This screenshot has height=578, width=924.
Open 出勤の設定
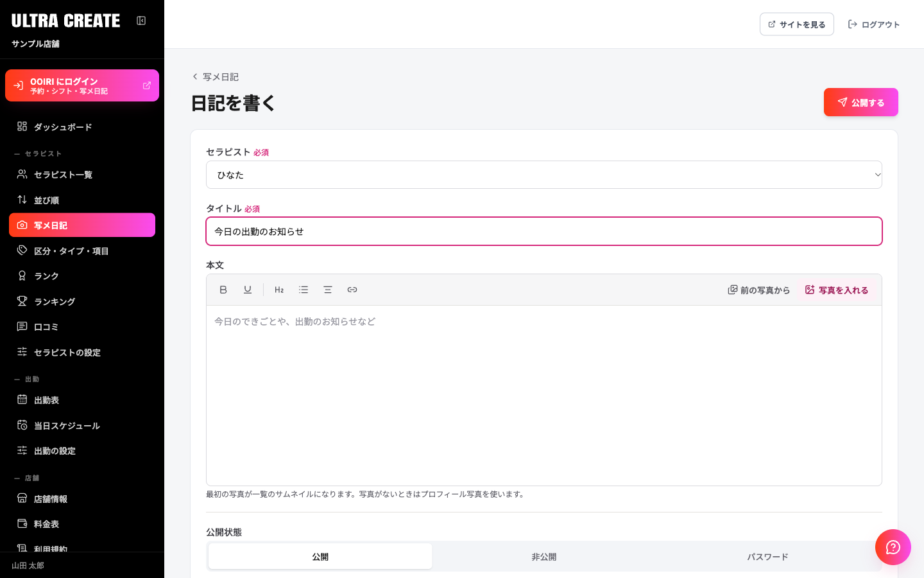[x=82, y=451]
